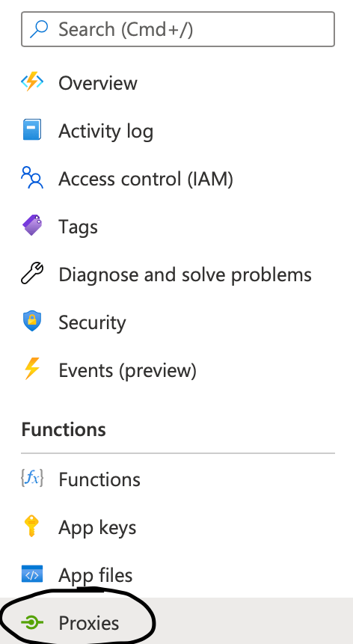This screenshot has width=353, height=644.
Task: Click the purple Tags icon
Action: click(32, 225)
